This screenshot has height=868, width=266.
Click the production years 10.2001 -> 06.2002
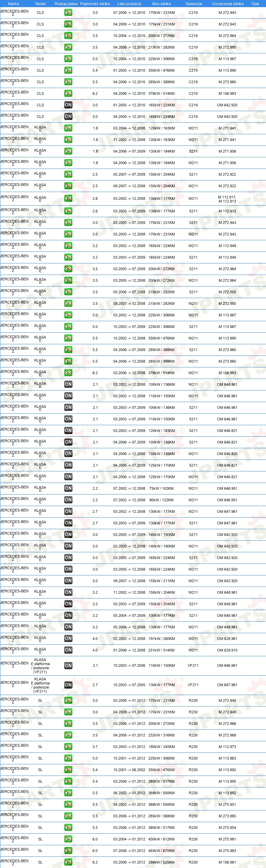pyautogui.click(x=129, y=770)
